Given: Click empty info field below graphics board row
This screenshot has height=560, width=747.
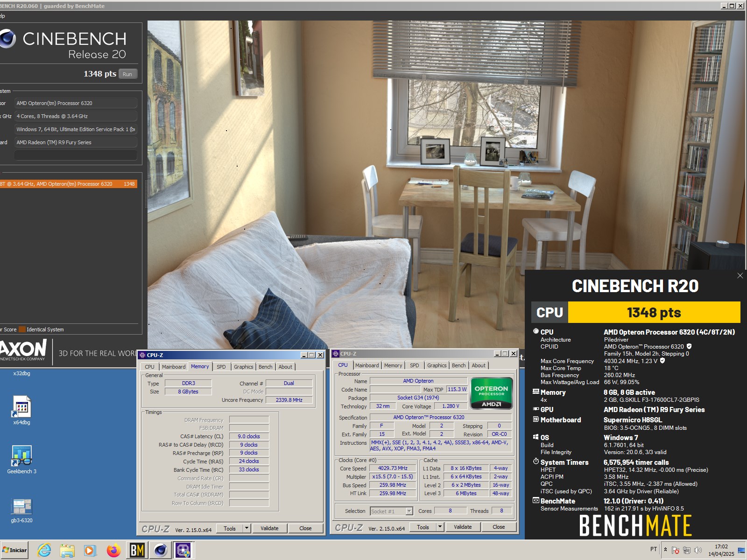Looking at the screenshot, I should pos(76,155).
